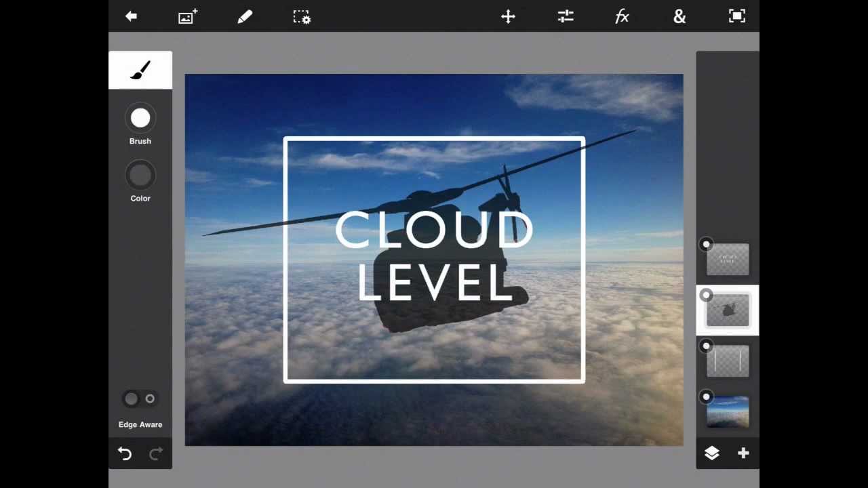Open the fx effects menu

[x=622, y=16]
